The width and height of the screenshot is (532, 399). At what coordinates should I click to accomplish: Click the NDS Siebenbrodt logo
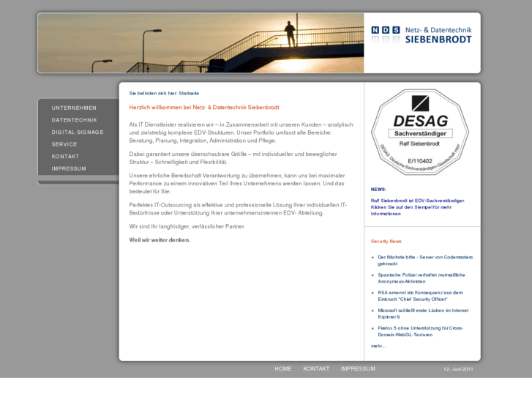point(422,34)
